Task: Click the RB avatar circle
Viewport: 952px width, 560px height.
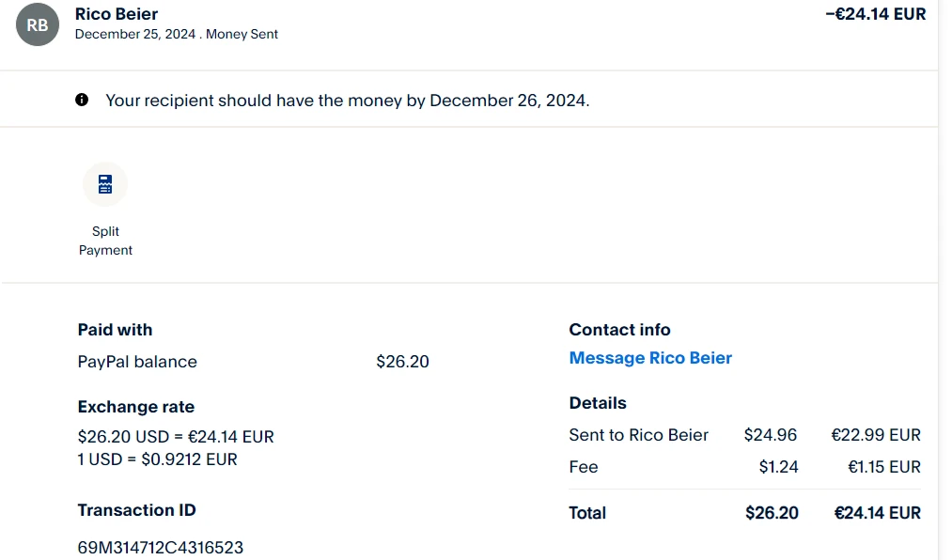Action: (x=38, y=25)
